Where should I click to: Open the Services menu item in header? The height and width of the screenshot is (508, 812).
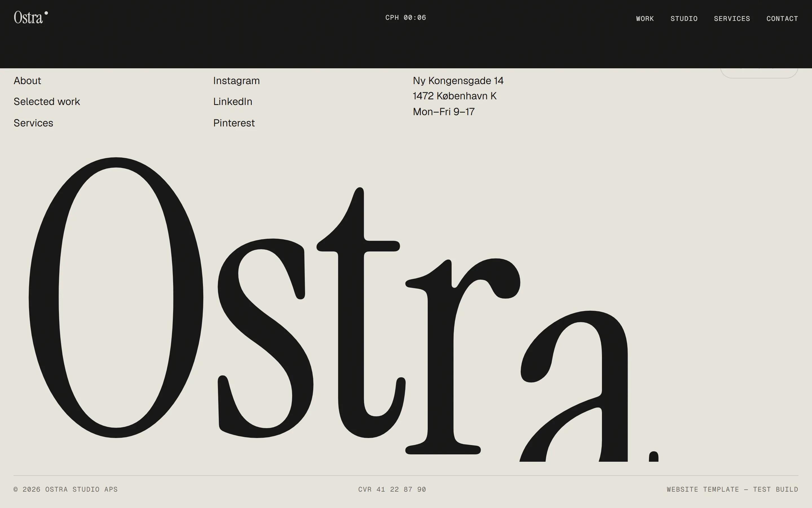tap(732, 18)
